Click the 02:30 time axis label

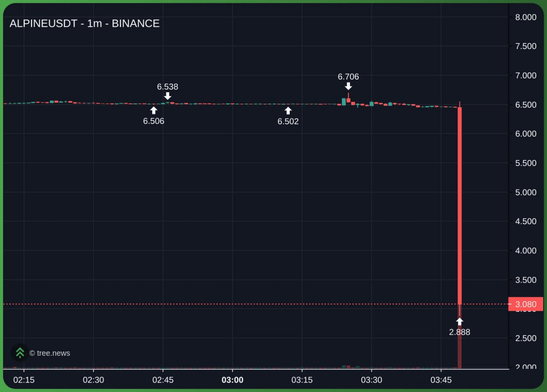93,380
